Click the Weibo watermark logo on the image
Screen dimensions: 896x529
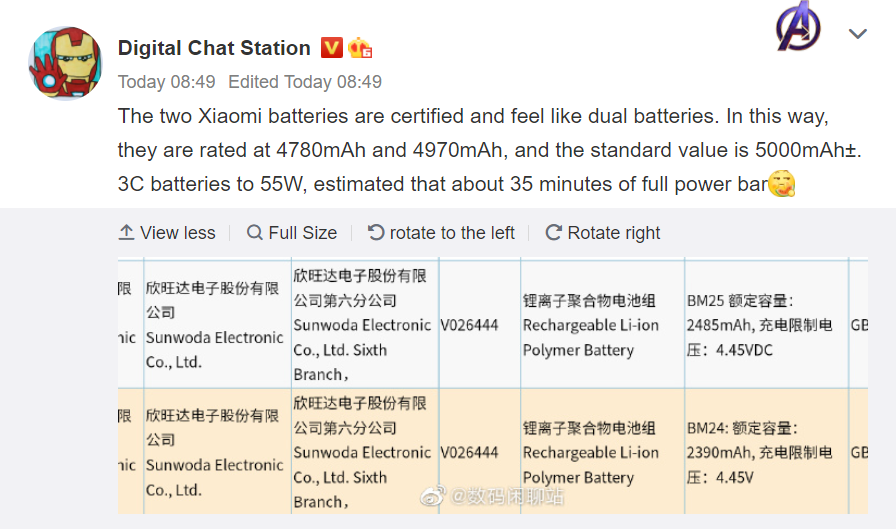(431, 495)
